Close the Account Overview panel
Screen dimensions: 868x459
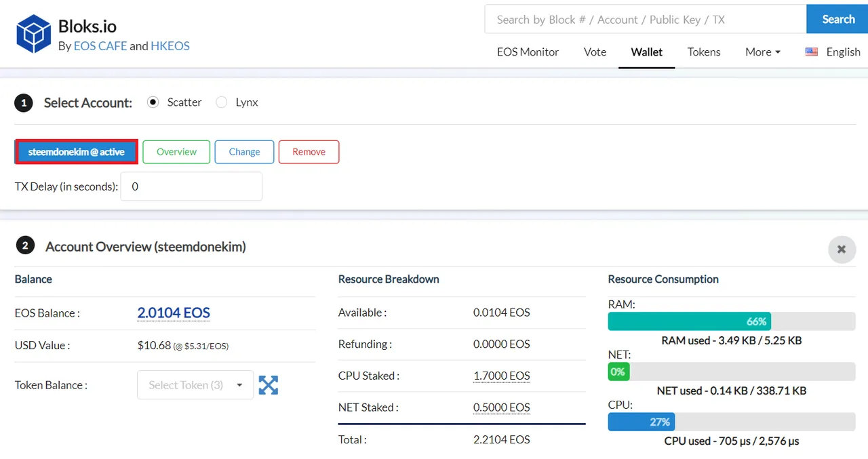pos(842,250)
